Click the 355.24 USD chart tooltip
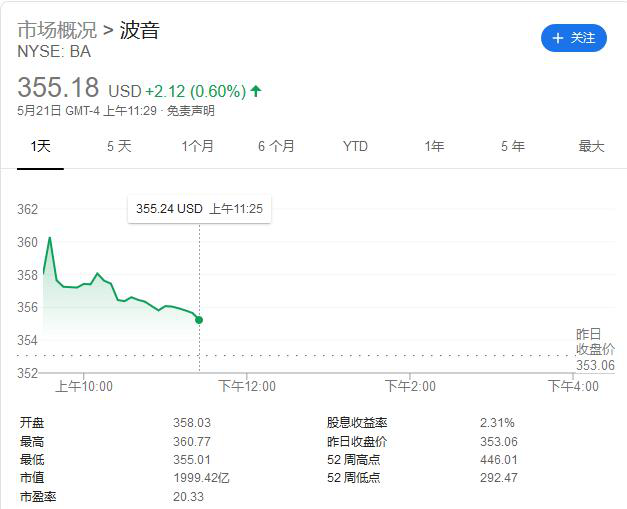Viewport: 627px width, 509px height. (199, 209)
